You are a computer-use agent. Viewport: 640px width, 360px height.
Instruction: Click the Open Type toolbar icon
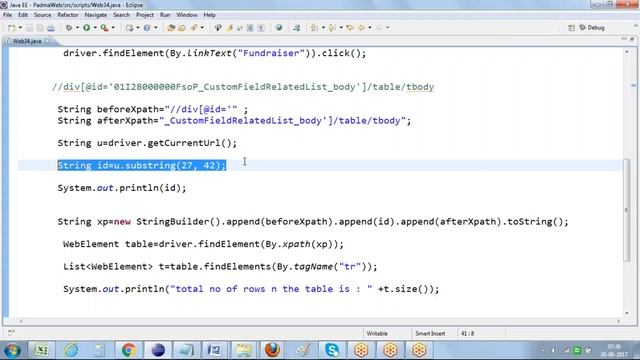[x=171, y=28]
